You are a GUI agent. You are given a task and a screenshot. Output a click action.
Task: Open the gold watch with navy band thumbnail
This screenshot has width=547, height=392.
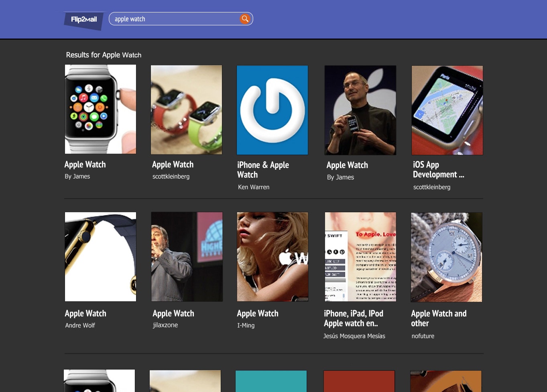pyautogui.click(x=100, y=257)
